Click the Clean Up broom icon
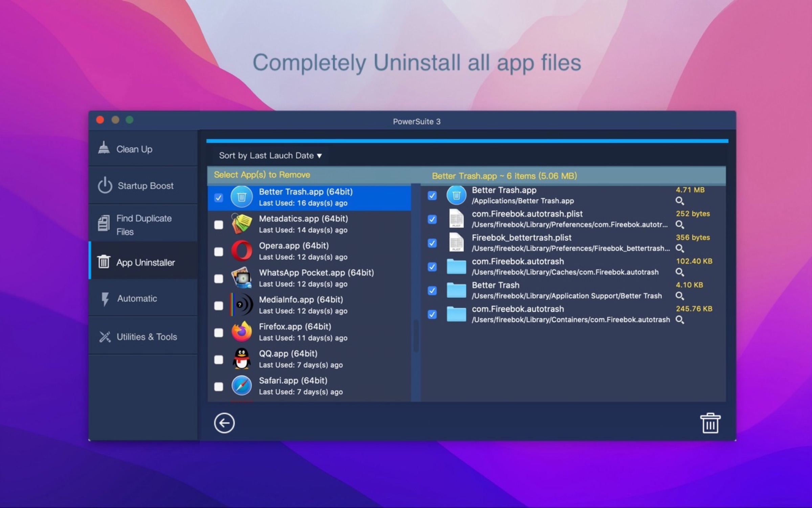Screen dimensions: 812x508 104,148
